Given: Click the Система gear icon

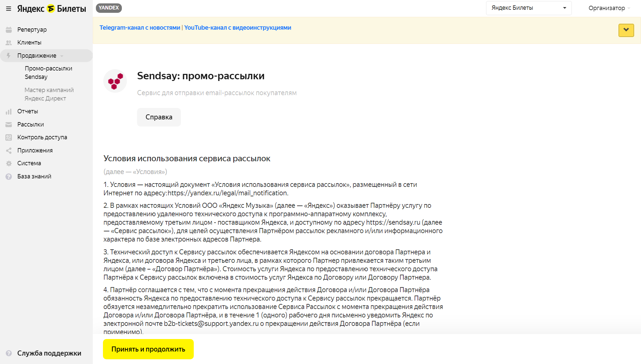Looking at the screenshot, I should coord(9,163).
